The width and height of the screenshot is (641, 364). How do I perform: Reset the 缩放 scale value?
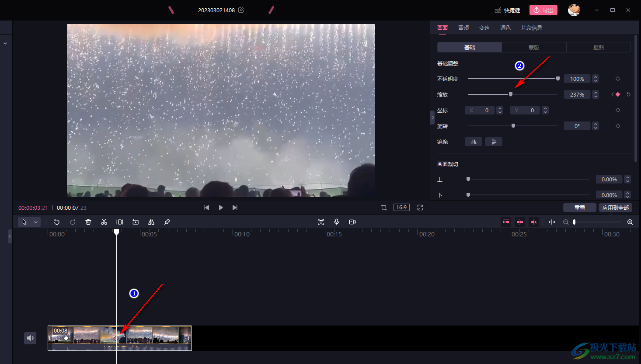[x=628, y=94]
